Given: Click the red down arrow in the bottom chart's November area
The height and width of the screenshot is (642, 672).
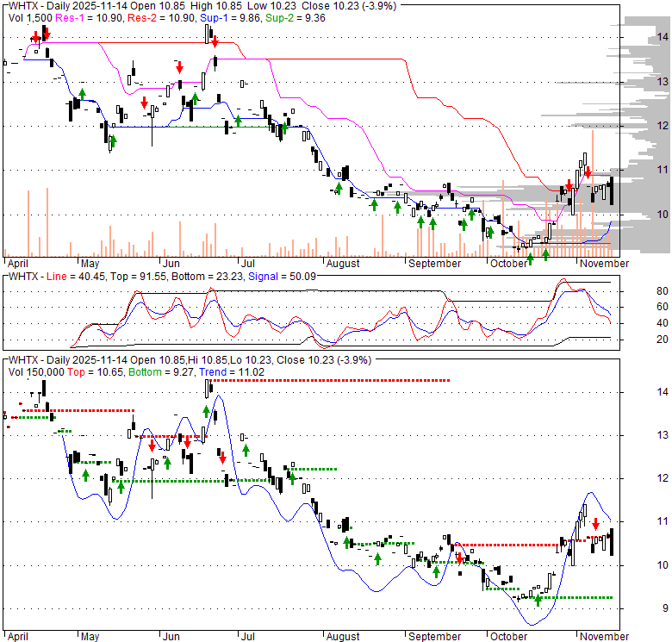Looking at the screenshot, I should 594,523.
